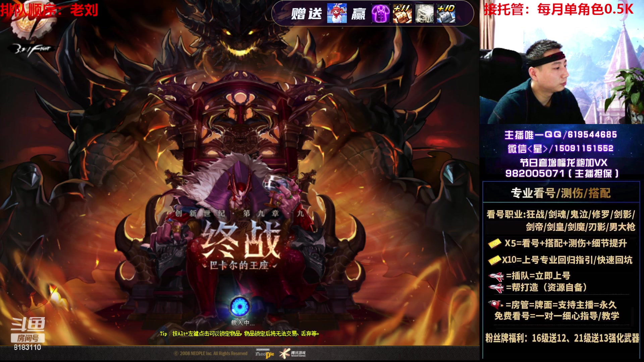
Task: Click the 载入中... loading text
Action: coord(243,323)
